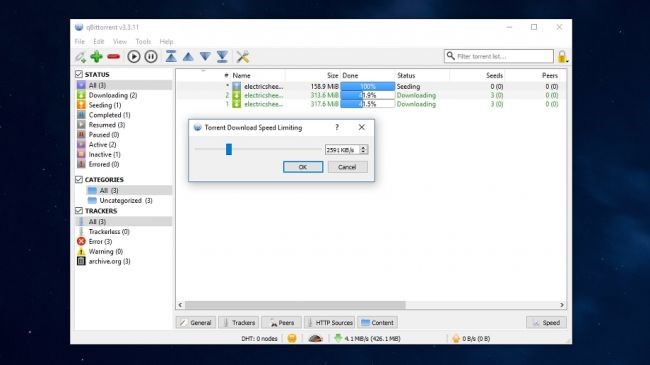Open the Tools menu
The image size is (650, 365).
143,41
